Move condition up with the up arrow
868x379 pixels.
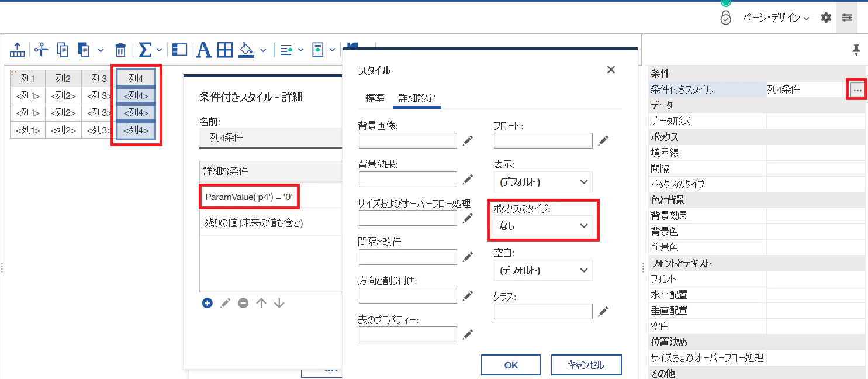(261, 303)
